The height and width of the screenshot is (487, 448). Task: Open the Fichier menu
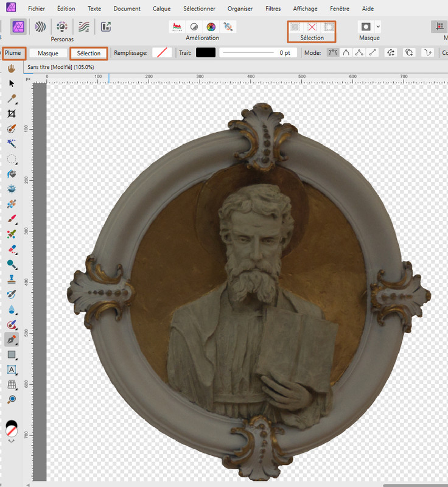(37, 9)
